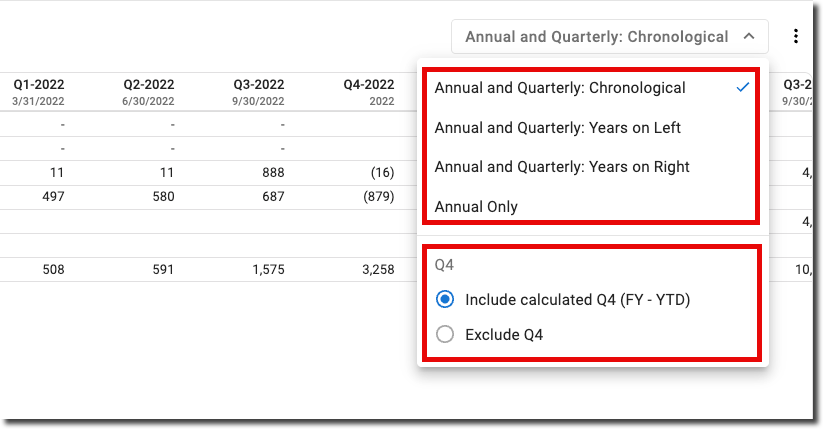Click the blue checkmark beside Chronological
The height and width of the screenshot is (429, 823).
click(742, 88)
